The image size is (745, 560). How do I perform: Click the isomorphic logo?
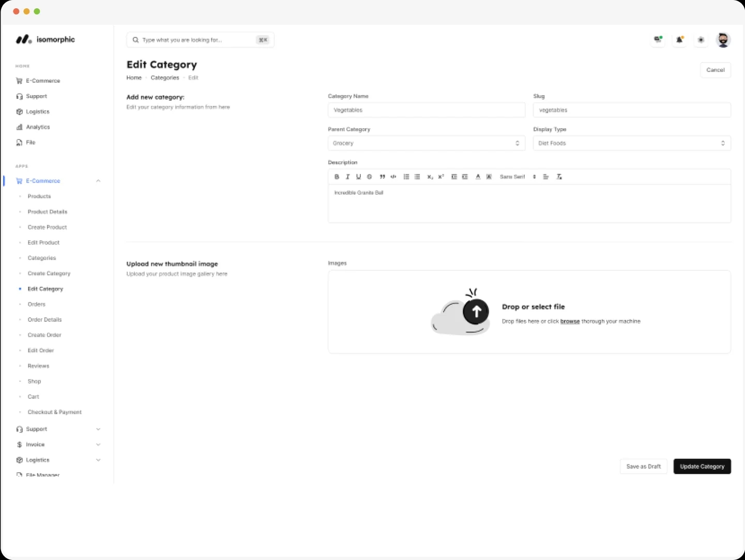[x=45, y=39]
